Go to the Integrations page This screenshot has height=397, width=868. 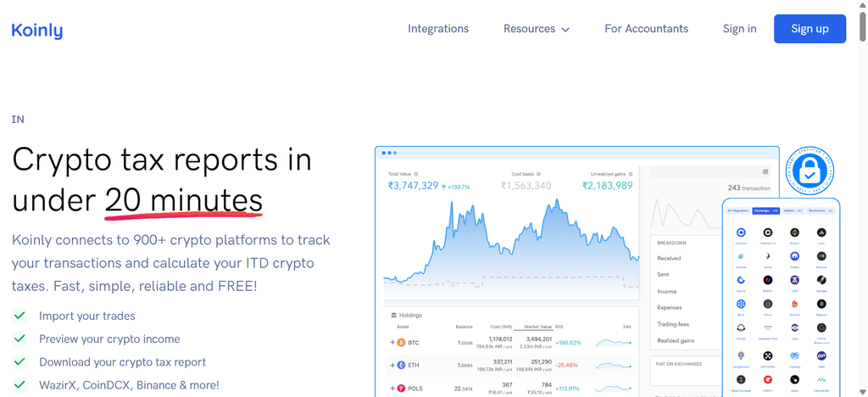[x=438, y=29]
